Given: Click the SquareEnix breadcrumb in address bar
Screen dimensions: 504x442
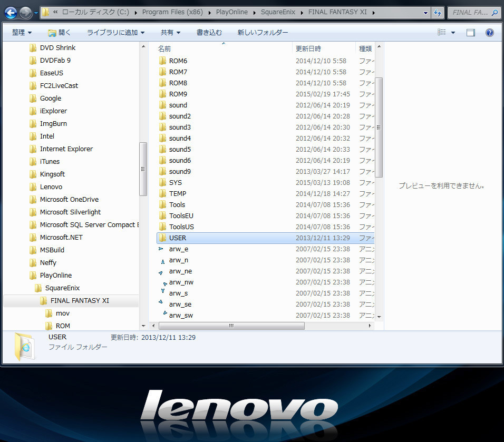Looking at the screenshot, I should click(278, 12).
